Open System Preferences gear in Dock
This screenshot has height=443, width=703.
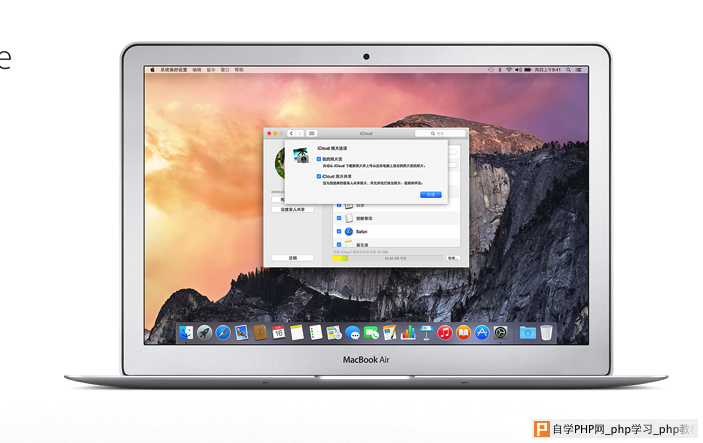pos(500,333)
